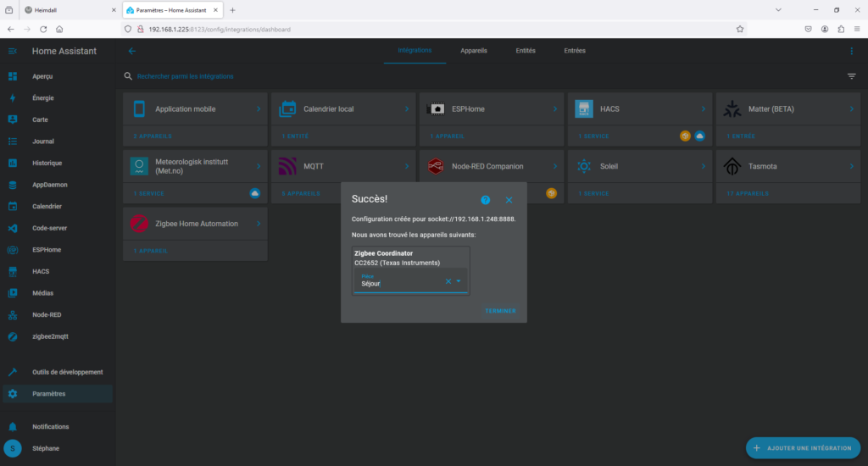Open Outils de développement
Viewport: 868px width, 466px height.
[x=58, y=372]
